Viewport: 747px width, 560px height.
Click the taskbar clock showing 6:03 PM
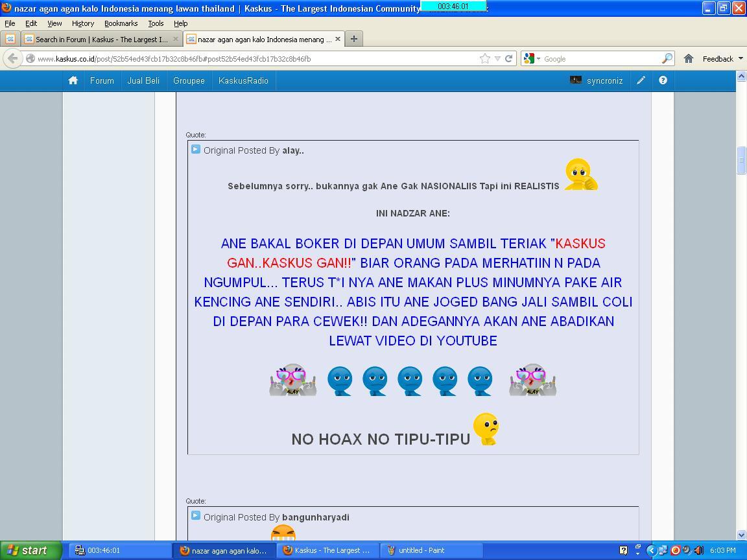(x=723, y=550)
